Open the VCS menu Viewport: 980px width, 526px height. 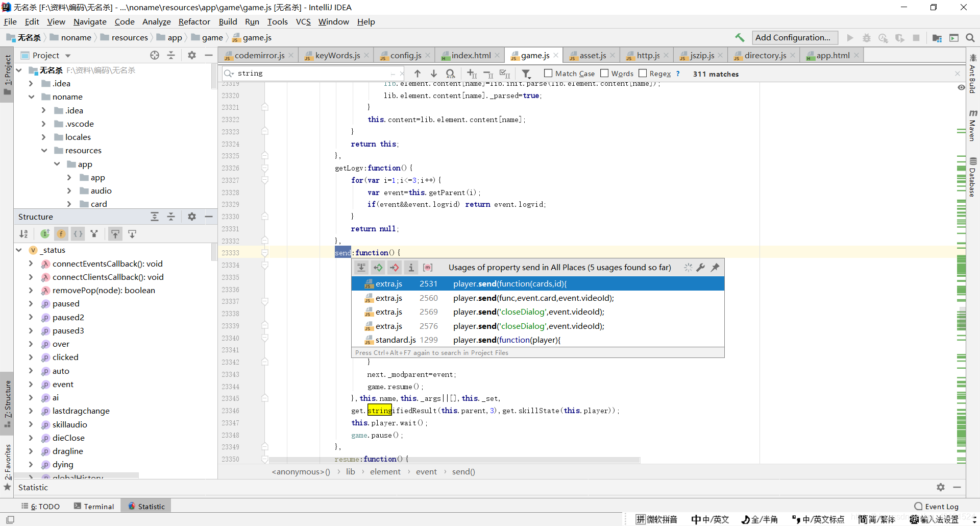point(303,21)
